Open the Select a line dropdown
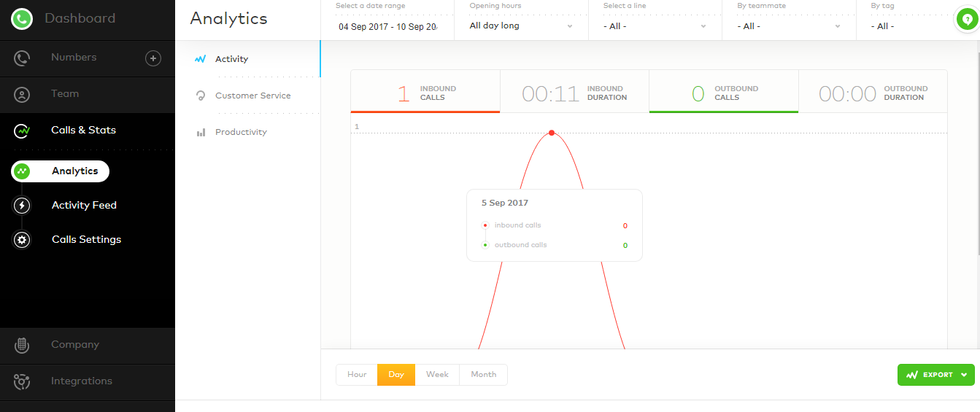This screenshot has height=412, width=980. pyautogui.click(x=655, y=26)
